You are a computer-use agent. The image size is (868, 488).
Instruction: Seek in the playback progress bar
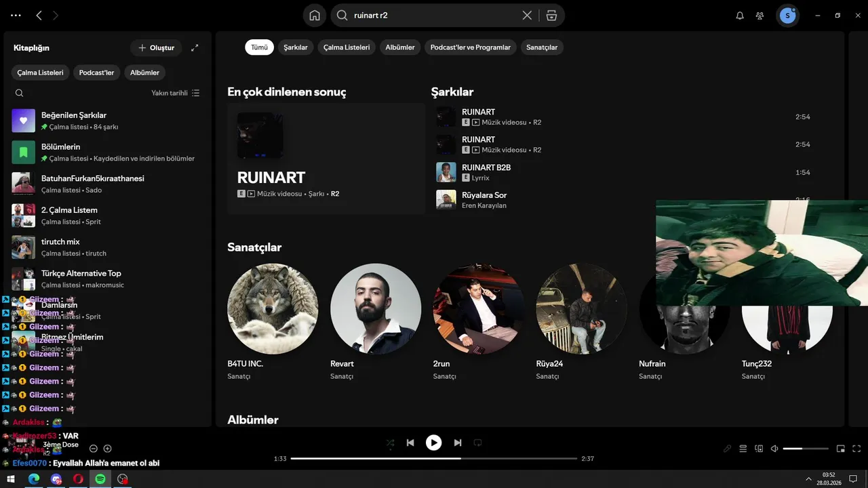[433, 459]
